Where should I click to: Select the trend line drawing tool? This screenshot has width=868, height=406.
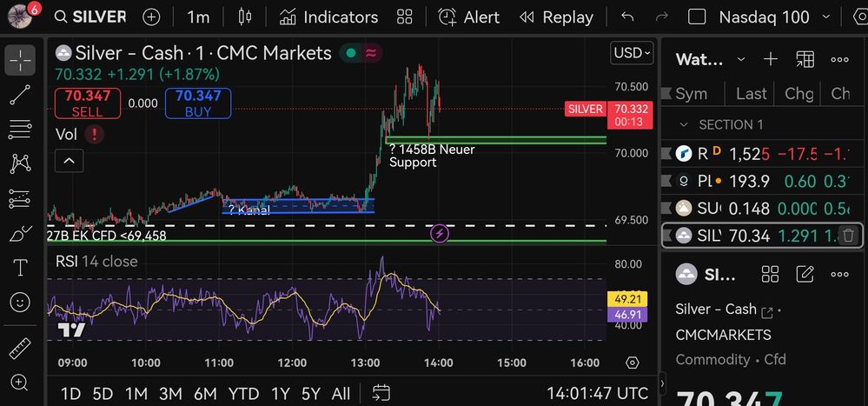20,96
